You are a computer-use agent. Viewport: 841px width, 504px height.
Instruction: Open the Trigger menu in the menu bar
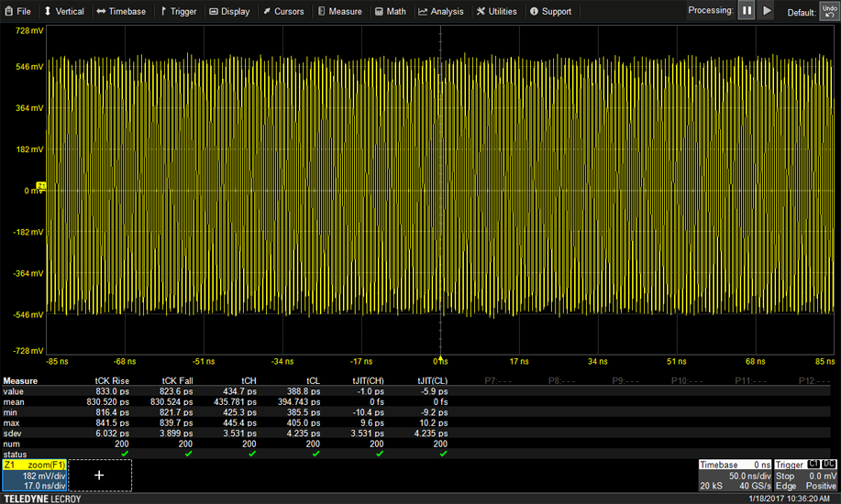pyautogui.click(x=177, y=12)
